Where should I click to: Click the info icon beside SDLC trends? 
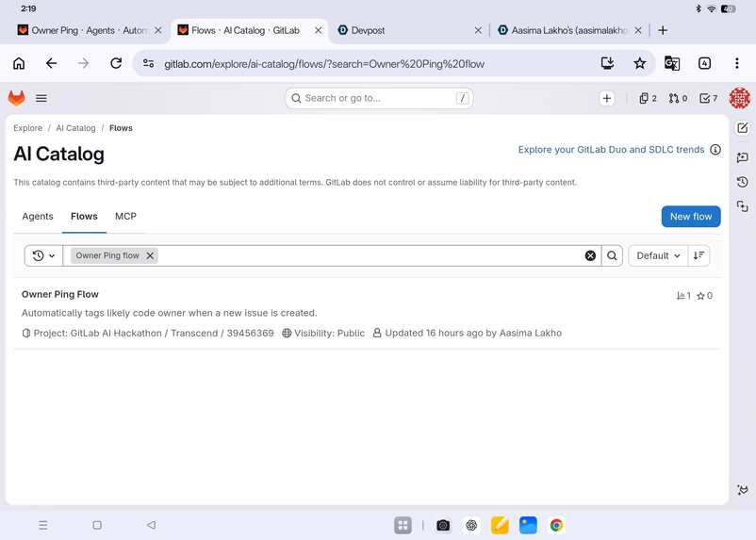[x=715, y=150]
